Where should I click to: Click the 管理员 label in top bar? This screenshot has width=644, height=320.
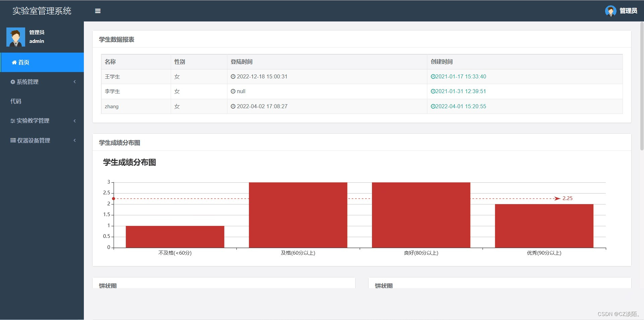point(628,11)
